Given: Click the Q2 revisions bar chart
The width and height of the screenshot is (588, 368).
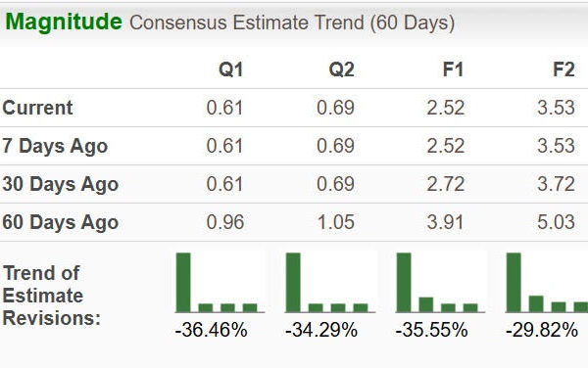Looking at the screenshot, I should click(x=330, y=283).
